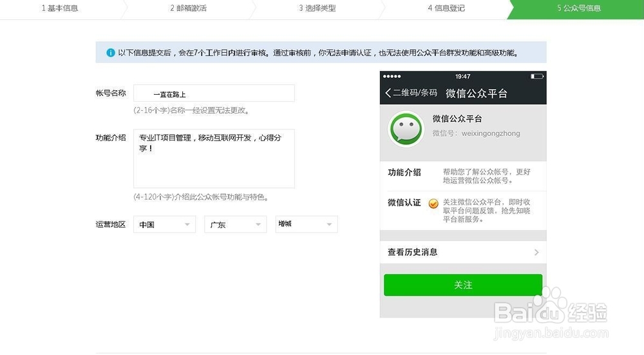
Task: Go to step 3 选择类型
Action: click(317, 8)
